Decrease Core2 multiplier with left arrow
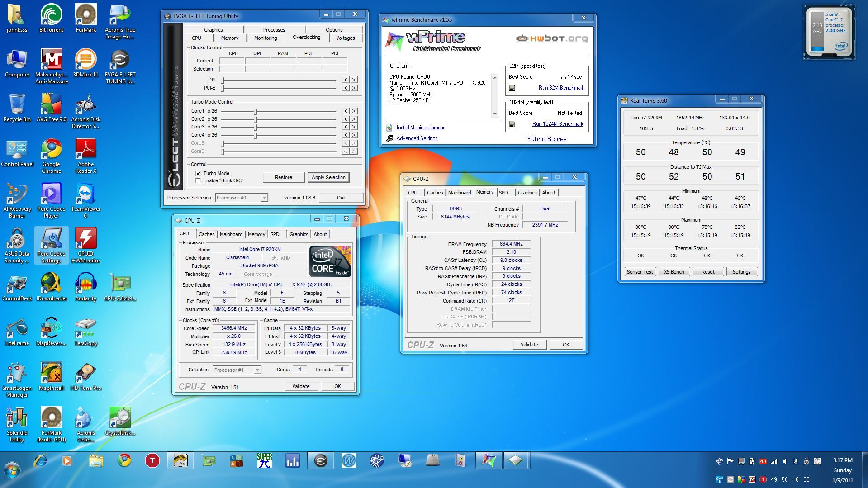Viewport: 868px width, 488px height. pos(346,119)
